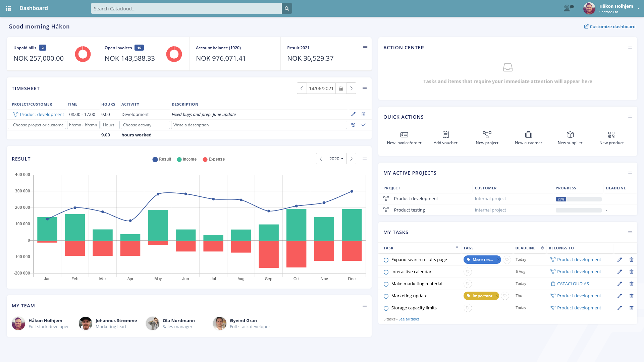This screenshot has width=644, height=362.
Task: Open the support chat icon
Action: pos(569,8)
